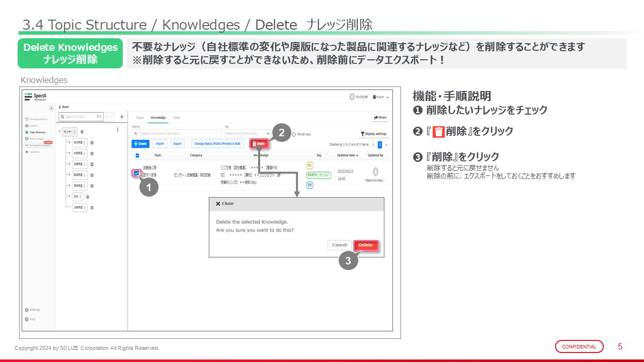Click the Help question mark icon
Screen dimensions: 644x362
pyautogui.click(x=27, y=319)
